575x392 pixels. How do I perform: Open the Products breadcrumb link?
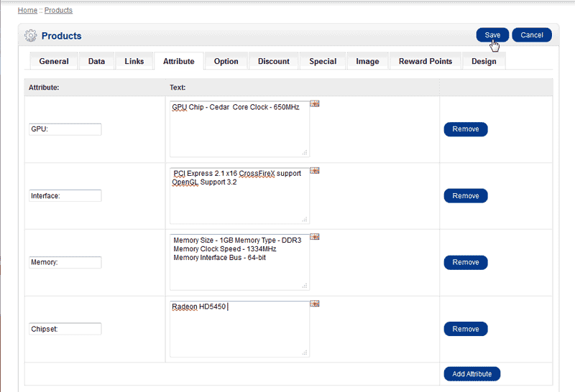[x=58, y=11]
